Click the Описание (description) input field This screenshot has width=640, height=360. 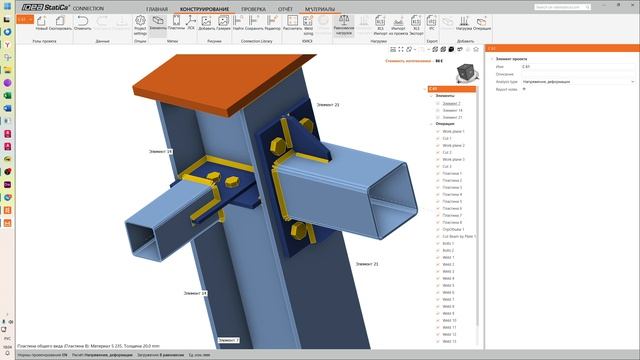point(578,74)
